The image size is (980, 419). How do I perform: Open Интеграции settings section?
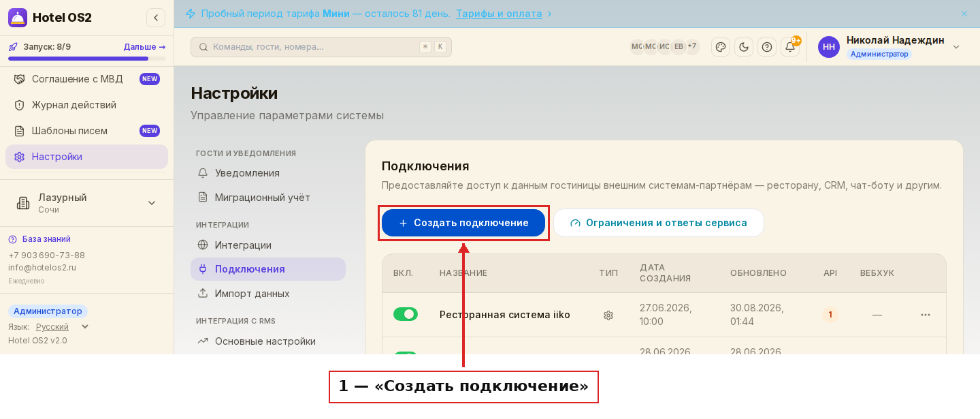click(268, 245)
